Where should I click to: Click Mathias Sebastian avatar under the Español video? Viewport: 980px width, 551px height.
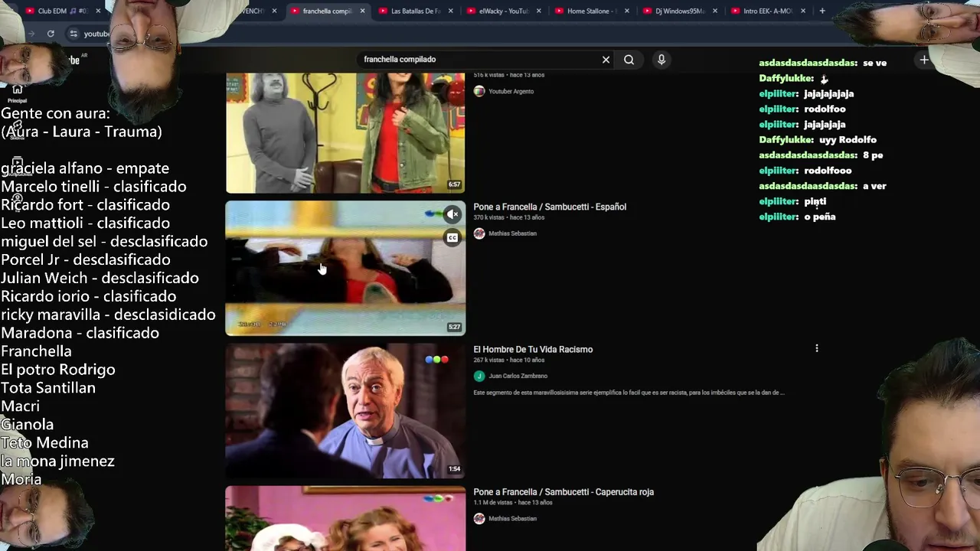click(479, 233)
